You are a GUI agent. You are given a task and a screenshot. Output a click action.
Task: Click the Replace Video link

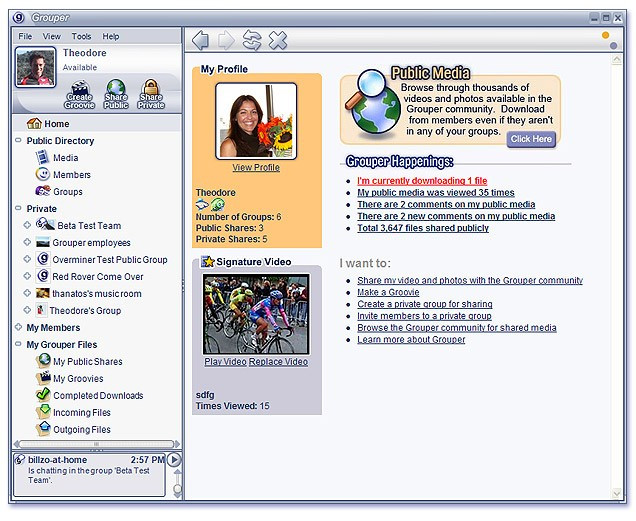(278, 362)
